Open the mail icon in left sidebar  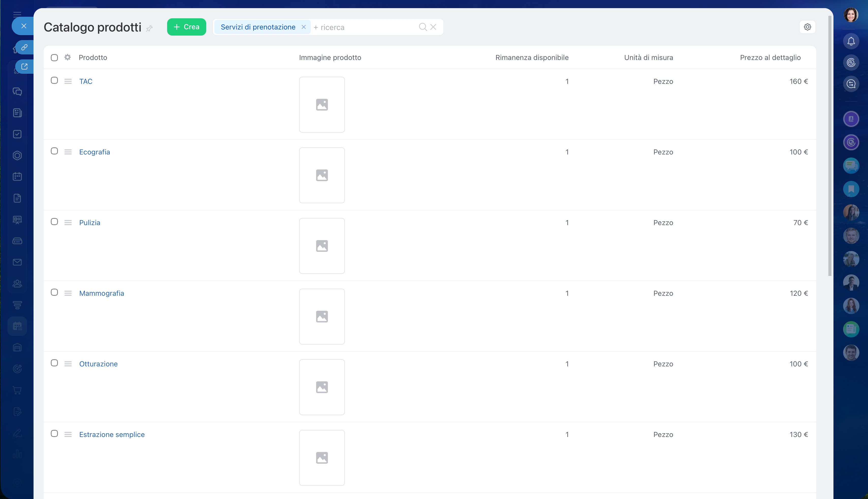coord(17,262)
